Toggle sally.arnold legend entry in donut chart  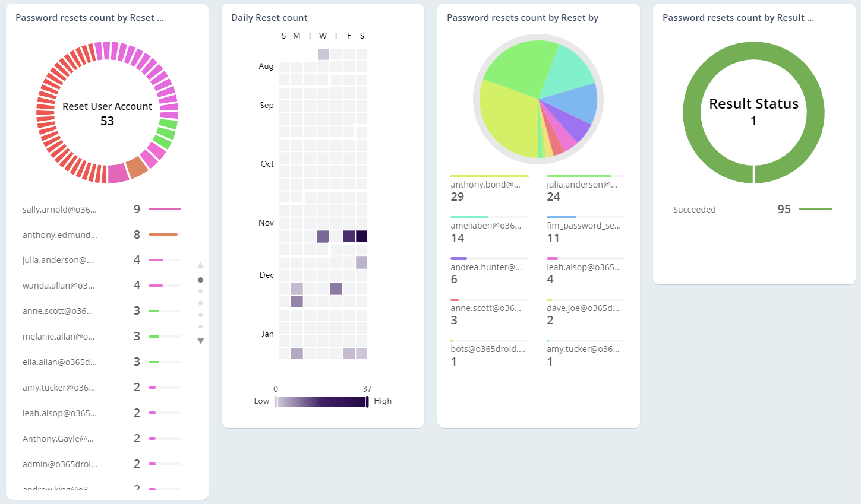(59, 210)
